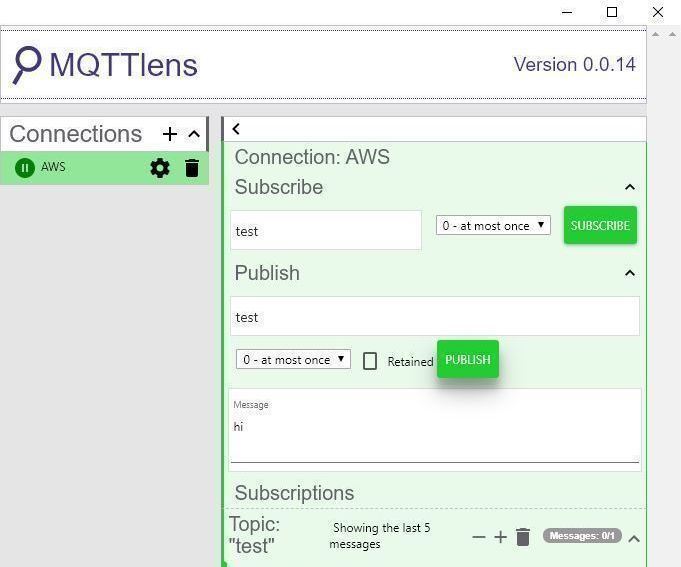Image resolution: width=681 pixels, height=567 pixels.
Task: Toggle the Retained checkbox
Action: coord(370,361)
